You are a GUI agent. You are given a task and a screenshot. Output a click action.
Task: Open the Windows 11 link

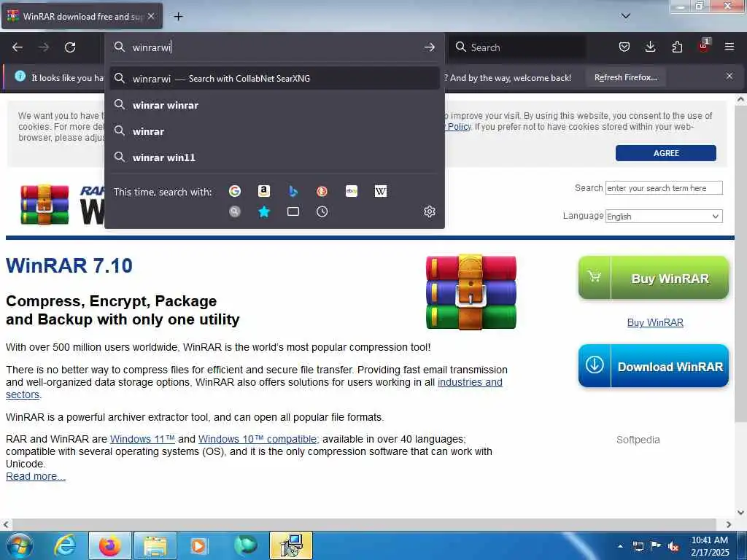click(x=142, y=439)
